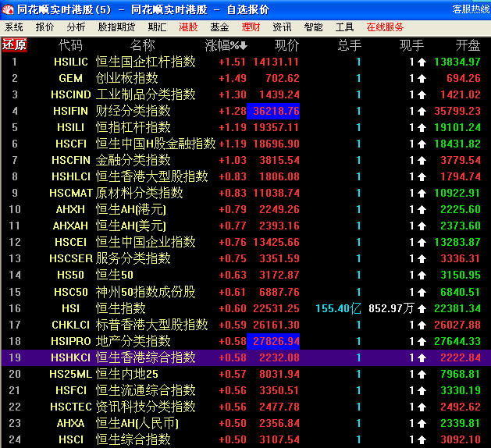This screenshot has width=491, height=448.
Task: Open the 在线服务 menu
Action: 386,27
